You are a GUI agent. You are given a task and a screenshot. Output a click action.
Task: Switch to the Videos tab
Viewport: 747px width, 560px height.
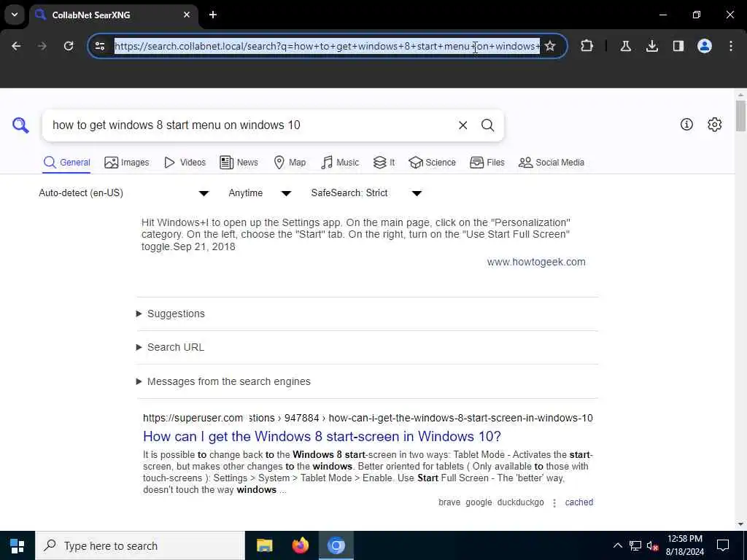coord(185,163)
